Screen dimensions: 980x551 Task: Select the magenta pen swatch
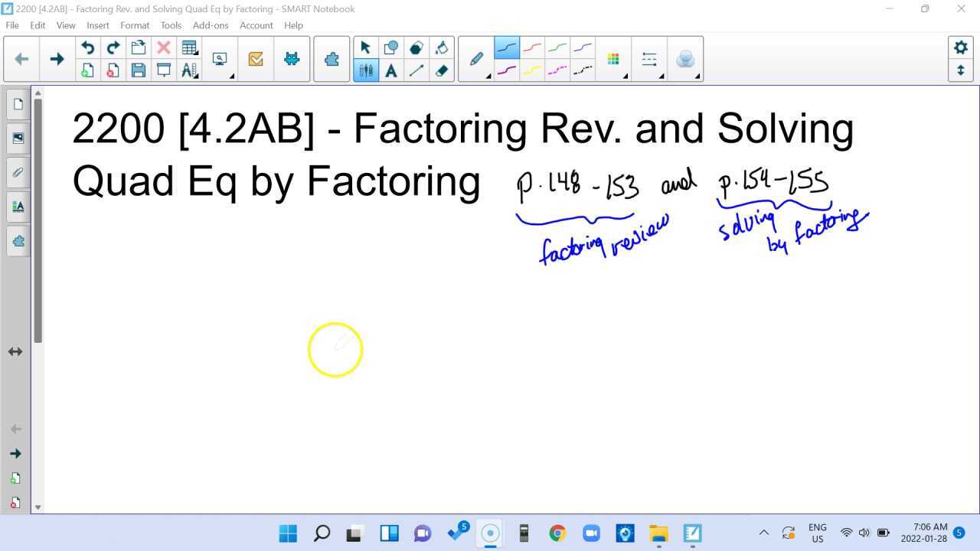(505, 70)
